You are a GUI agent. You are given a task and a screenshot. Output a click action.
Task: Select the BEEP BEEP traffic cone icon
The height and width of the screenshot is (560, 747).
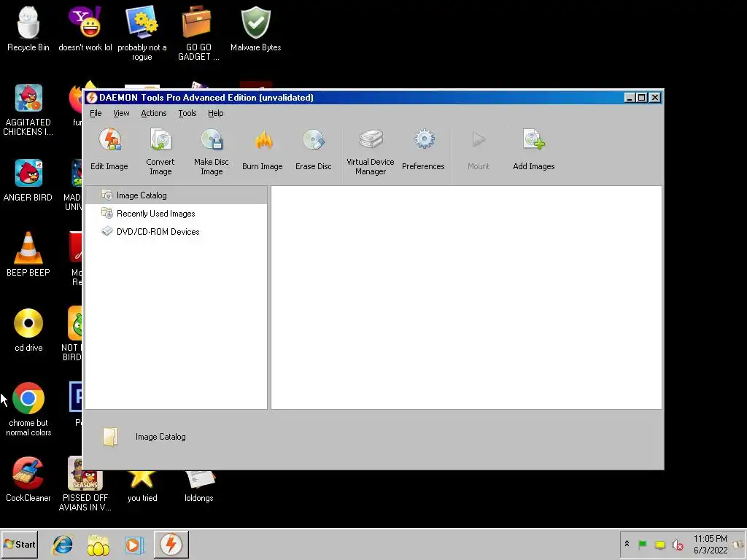[x=28, y=254]
